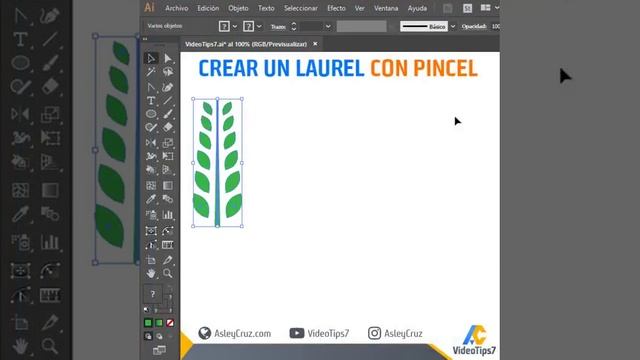
Task: Enable Draw Behind mode
Action: pos(159,336)
